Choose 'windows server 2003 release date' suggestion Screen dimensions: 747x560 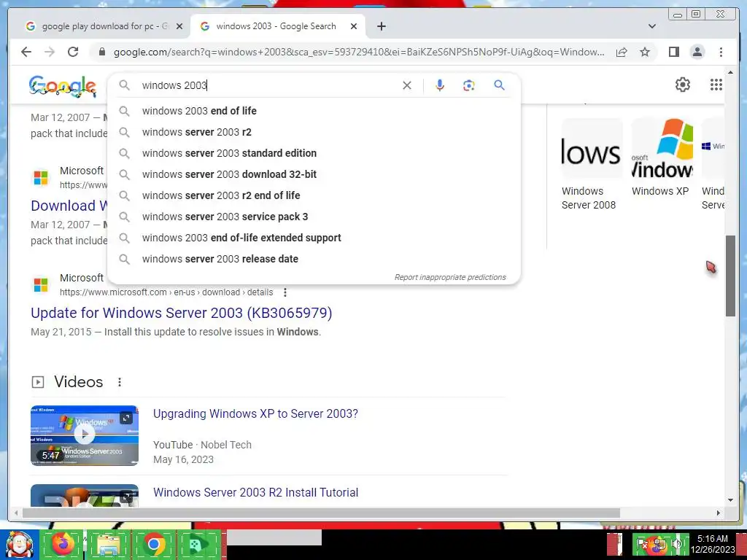click(x=314, y=259)
